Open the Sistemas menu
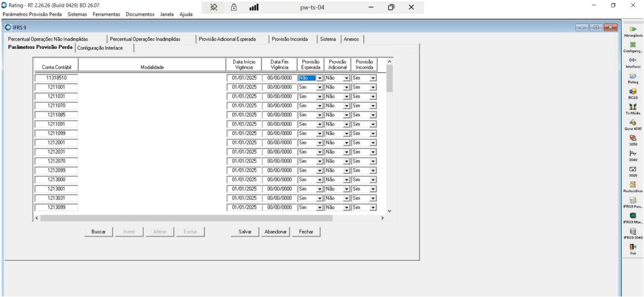 tap(78, 14)
